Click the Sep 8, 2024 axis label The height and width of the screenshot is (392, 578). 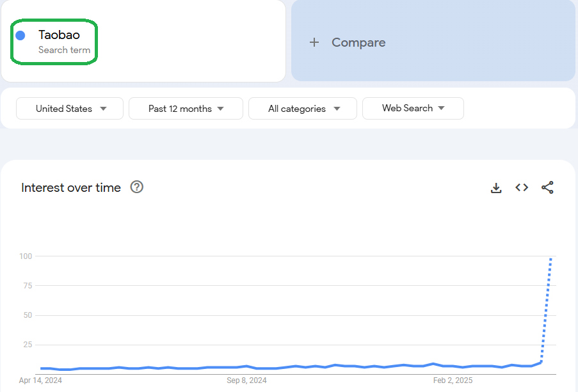pyautogui.click(x=246, y=380)
